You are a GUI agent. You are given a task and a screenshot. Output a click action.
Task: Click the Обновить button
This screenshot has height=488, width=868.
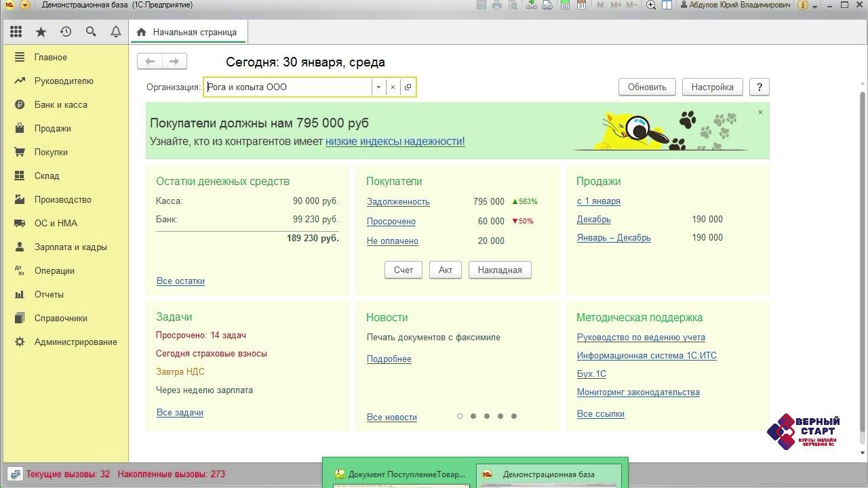pos(647,87)
